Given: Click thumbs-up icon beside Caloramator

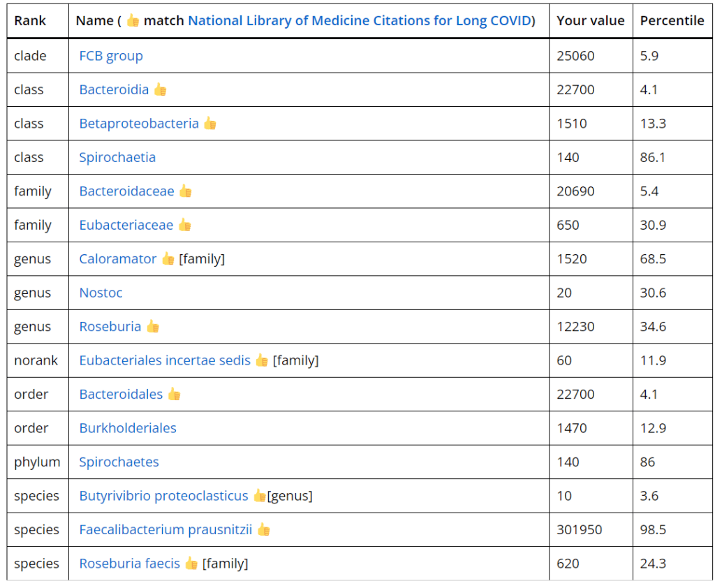Looking at the screenshot, I should pyautogui.click(x=168, y=259).
